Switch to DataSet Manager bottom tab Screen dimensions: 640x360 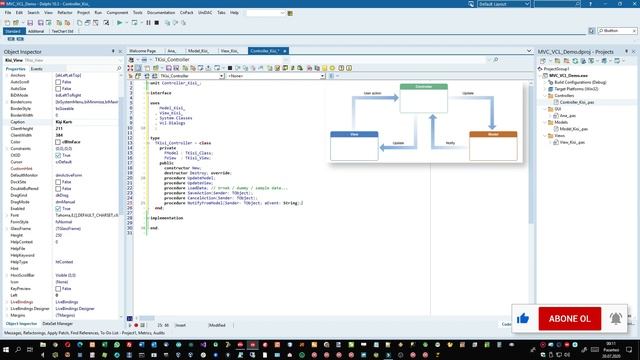pos(58,324)
